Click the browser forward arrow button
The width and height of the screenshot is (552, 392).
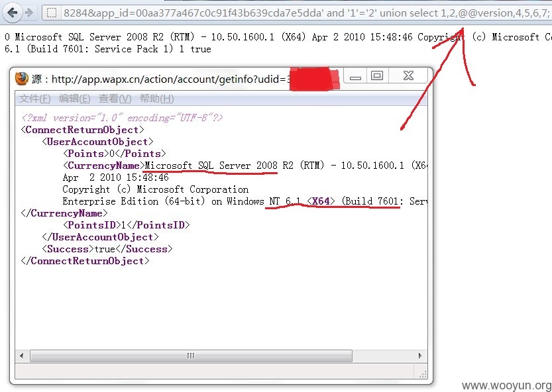[x=29, y=13]
